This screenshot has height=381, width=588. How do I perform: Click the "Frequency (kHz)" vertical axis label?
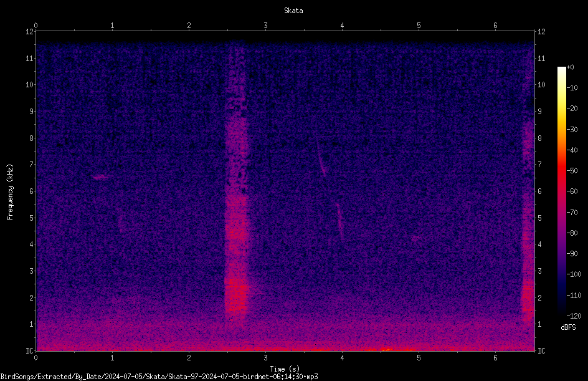pyautogui.click(x=10, y=192)
